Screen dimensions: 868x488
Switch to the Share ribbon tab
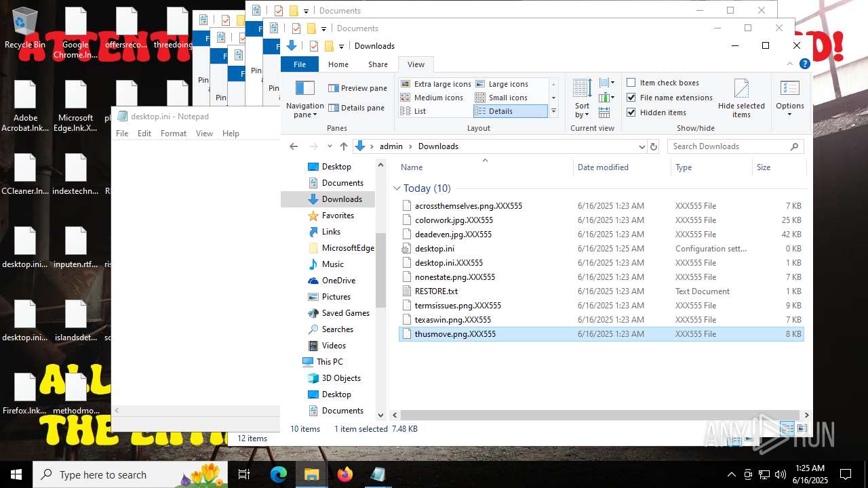[x=378, y=64]
